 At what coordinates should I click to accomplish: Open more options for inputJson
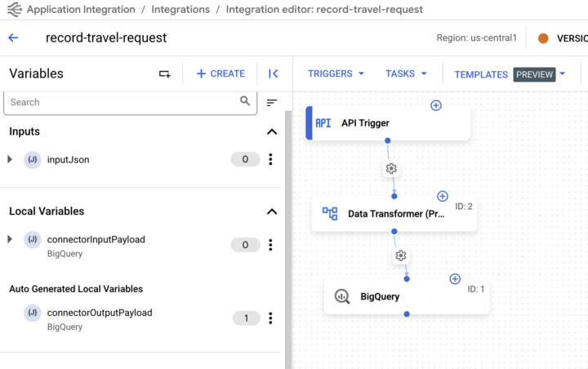coord(270,159)
